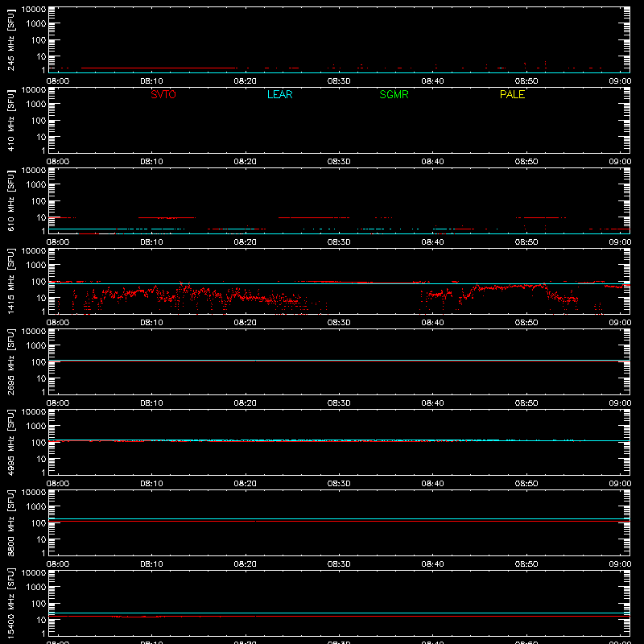Select the 1415 MHz [SFU] axis title
The width and height of the screenshot is (644, 644).
(10, 281)
